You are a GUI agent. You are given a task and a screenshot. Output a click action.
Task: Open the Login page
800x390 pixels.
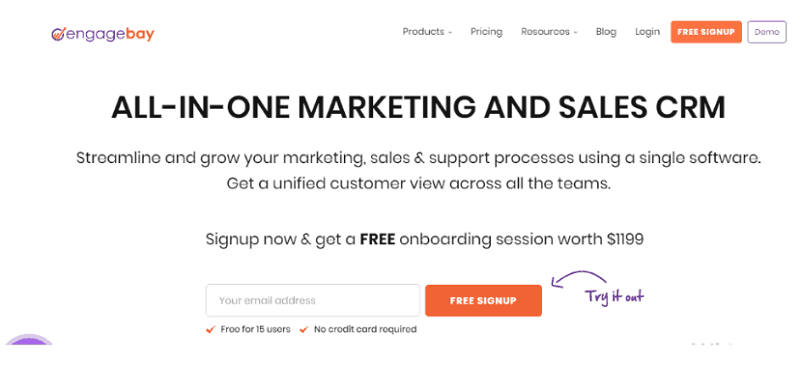(647, 32)
